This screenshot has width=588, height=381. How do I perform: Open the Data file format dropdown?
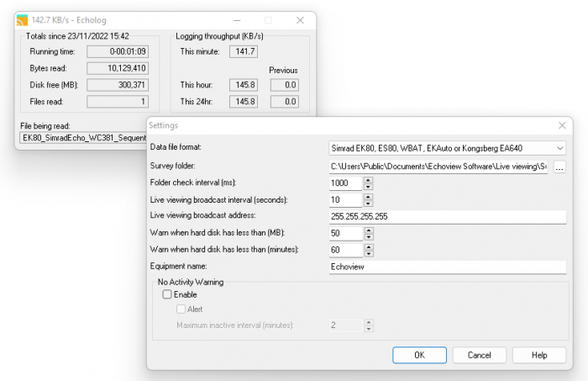[x=448, y=148]
